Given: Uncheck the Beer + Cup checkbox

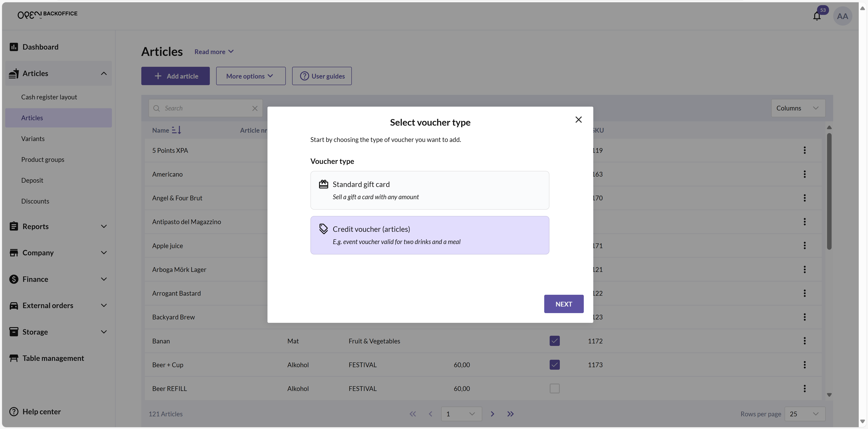Looking at the screenshot, I should click(554, 364).
